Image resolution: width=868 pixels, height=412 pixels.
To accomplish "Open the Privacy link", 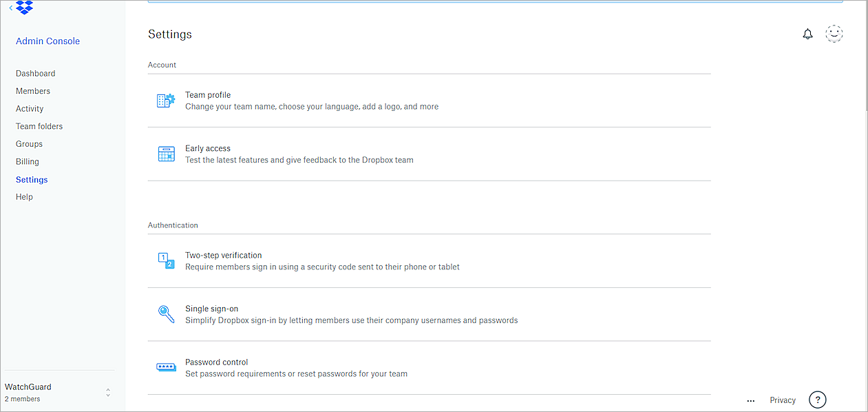I will click(x=782, y=400).
